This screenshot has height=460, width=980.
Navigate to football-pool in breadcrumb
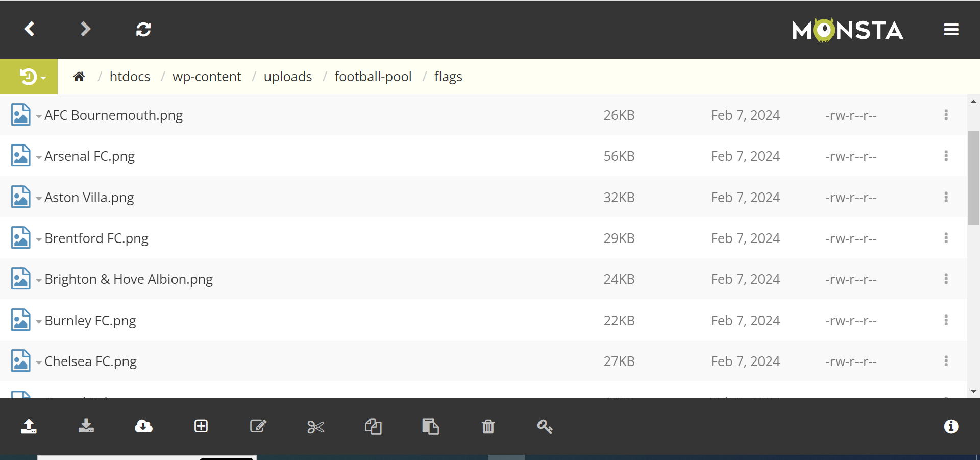(373, 77)
